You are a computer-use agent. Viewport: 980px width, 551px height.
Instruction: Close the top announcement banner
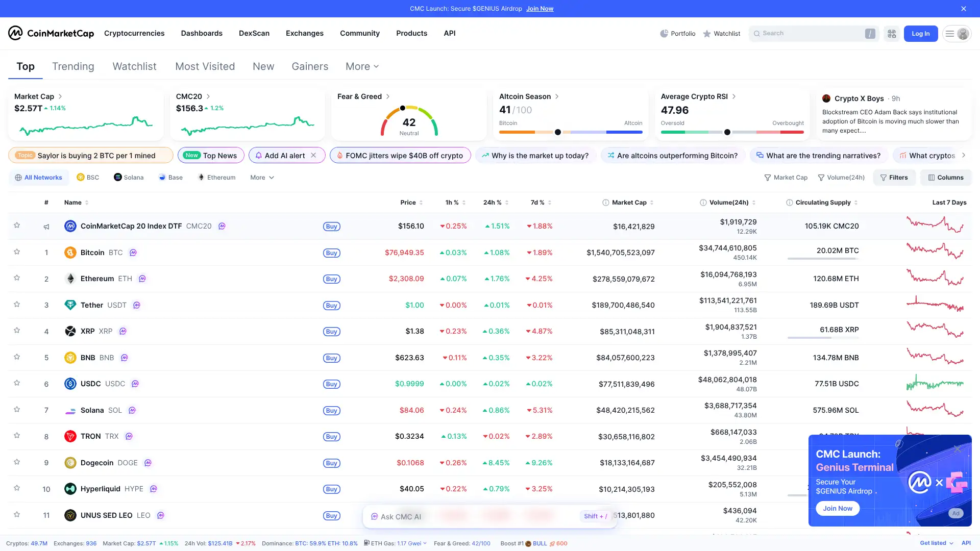tap(964, 9)
